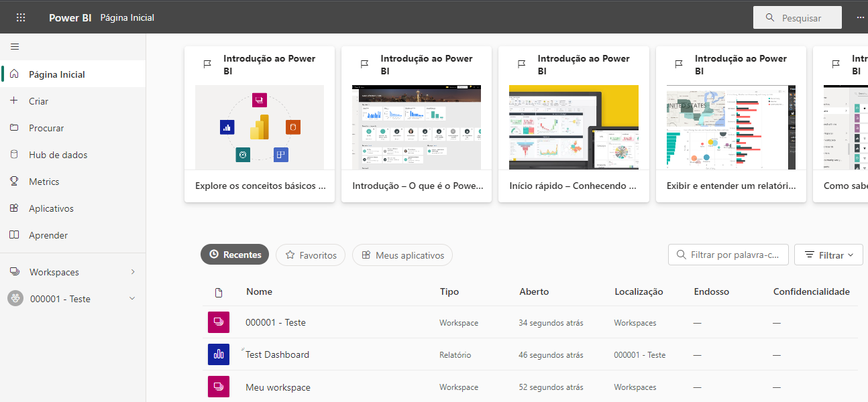Focus the Filtrar por palavra-chave field
This screenshot has height=402, width=868.
click(x=728, y=255)
